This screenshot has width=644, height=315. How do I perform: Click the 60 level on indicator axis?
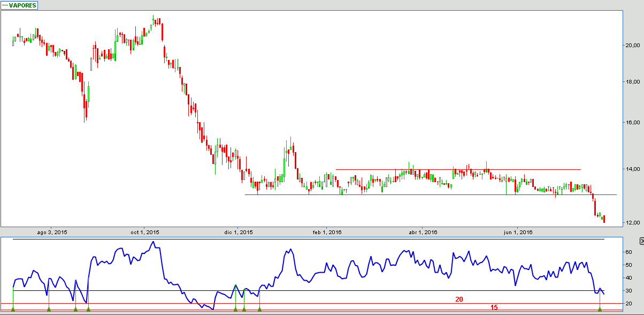(x=630, y=252)
